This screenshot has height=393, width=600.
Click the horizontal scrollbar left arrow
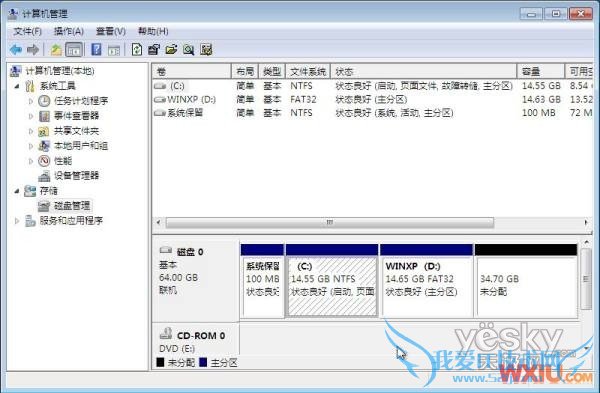[159, 222]
